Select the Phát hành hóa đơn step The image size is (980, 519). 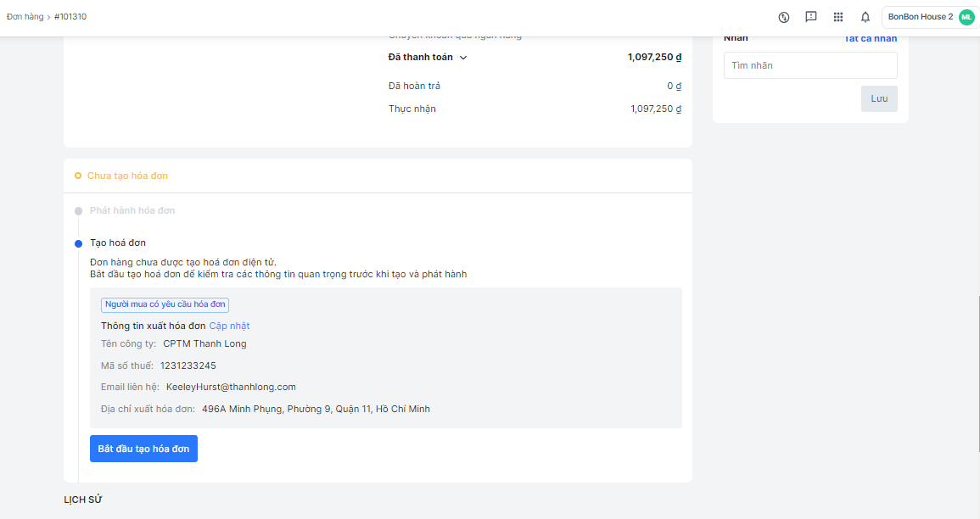(x=132, y=210)
